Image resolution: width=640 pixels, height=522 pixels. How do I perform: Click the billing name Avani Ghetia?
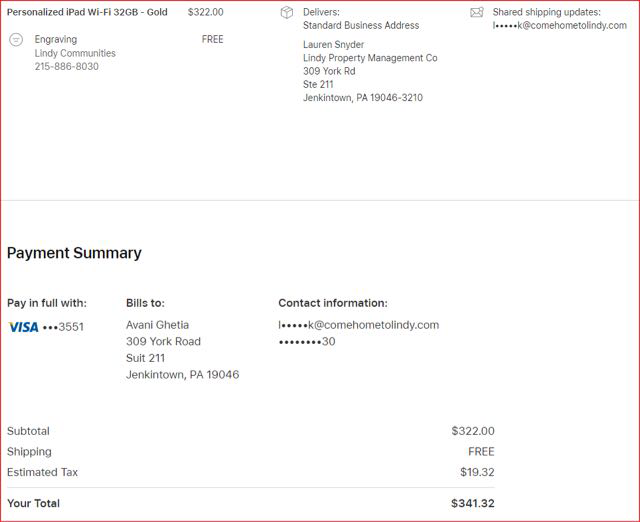pyautogui.click(x=157, y=325)
